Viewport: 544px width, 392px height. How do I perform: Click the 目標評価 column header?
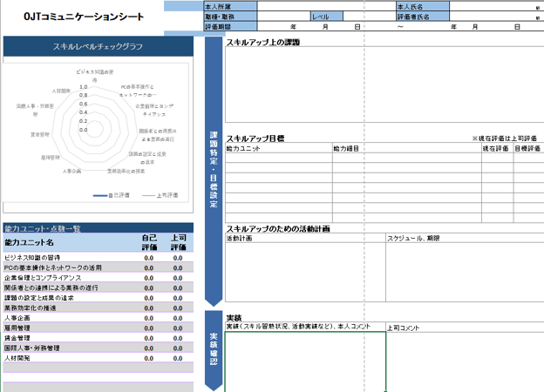(x=528, y=148)
